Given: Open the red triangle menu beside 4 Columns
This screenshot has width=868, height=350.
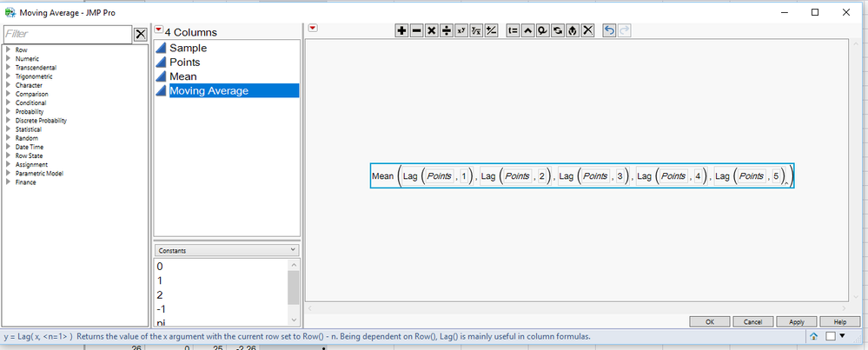Looking at the screenshot, I should pos(159,30).
